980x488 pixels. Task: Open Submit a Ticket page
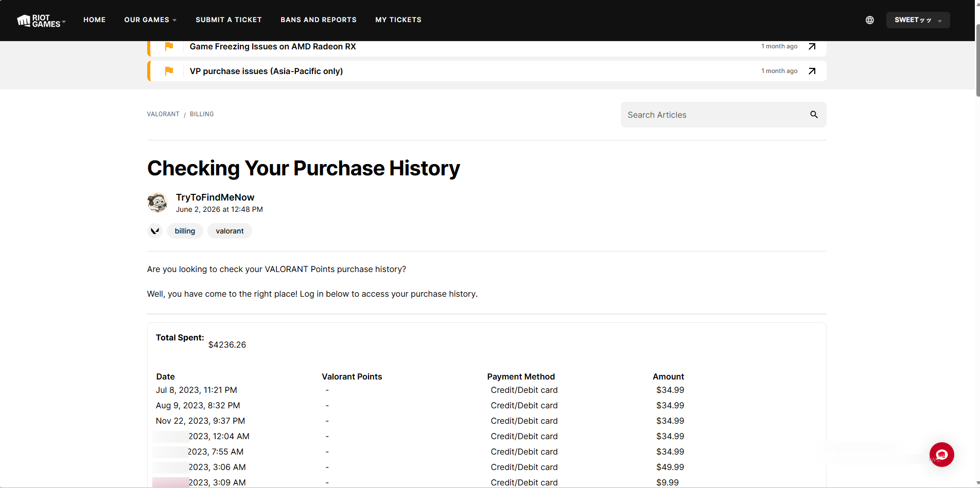click(229, 20)
